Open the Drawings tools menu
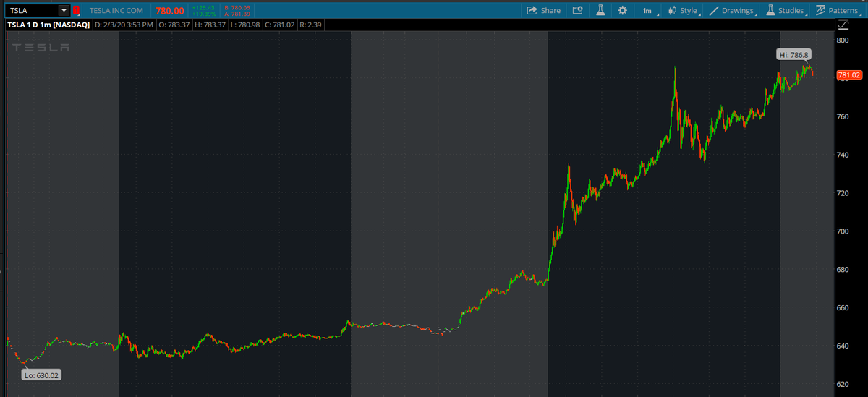Image resolution: width=868 pixels, height=397 pixels. [x=731, y=10]
